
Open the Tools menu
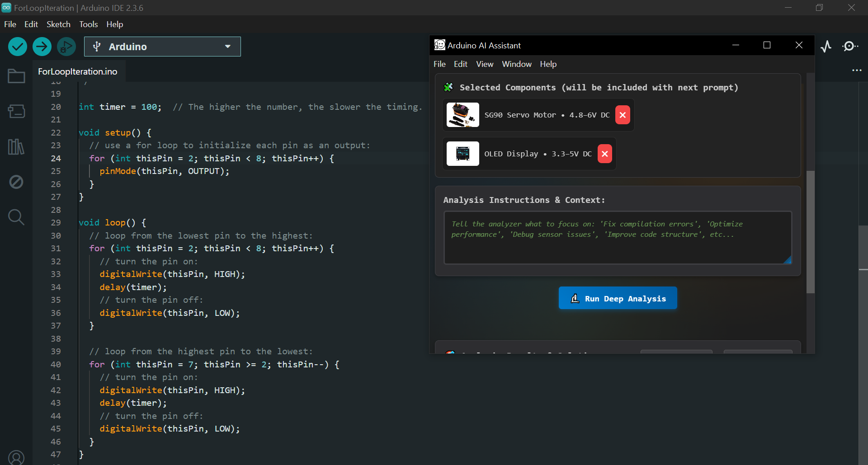[x=89, y=24]
